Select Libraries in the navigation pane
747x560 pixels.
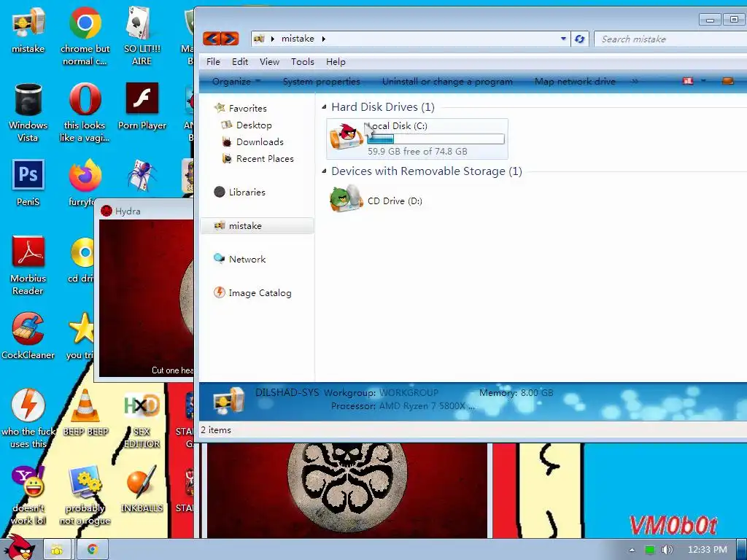point(247,192)
